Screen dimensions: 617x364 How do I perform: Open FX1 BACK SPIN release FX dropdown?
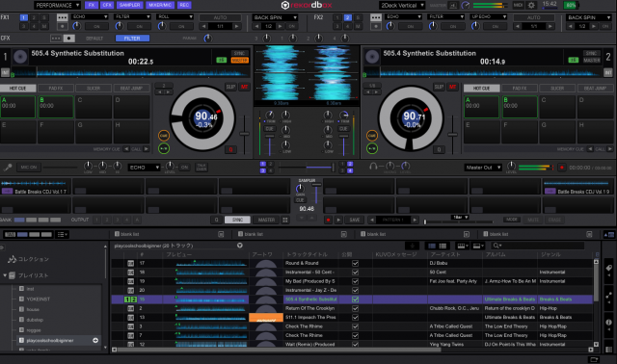pos(275,17)
